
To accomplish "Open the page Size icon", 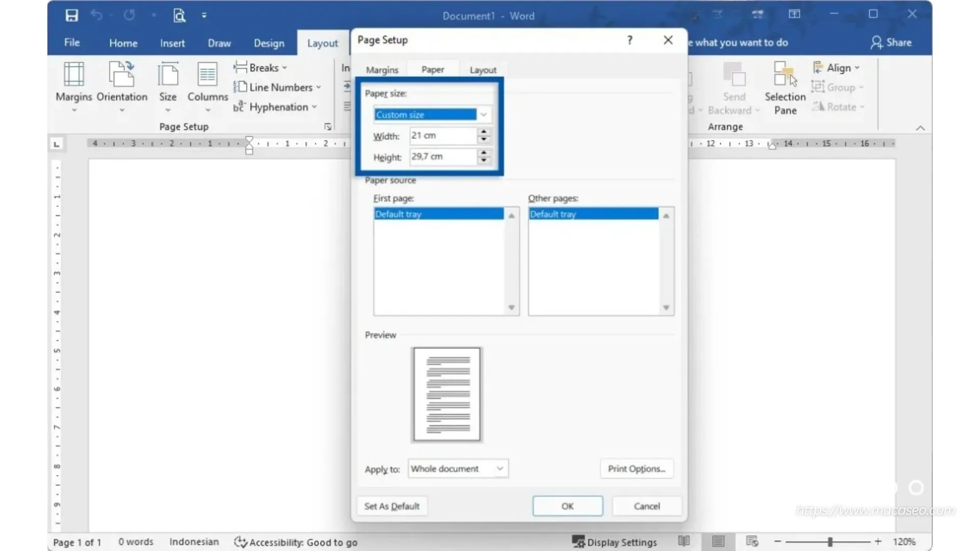I will [168, 74].
